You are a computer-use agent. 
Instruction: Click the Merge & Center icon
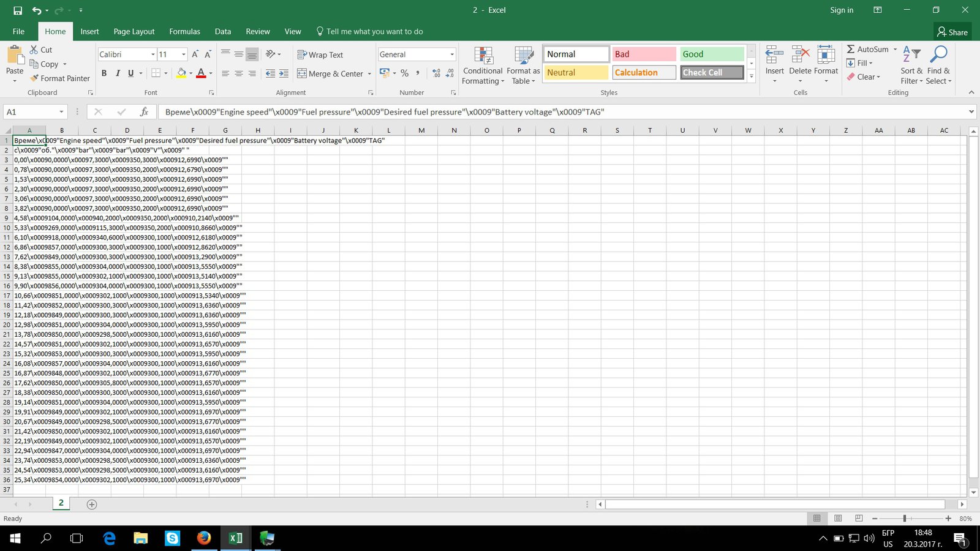302,73
